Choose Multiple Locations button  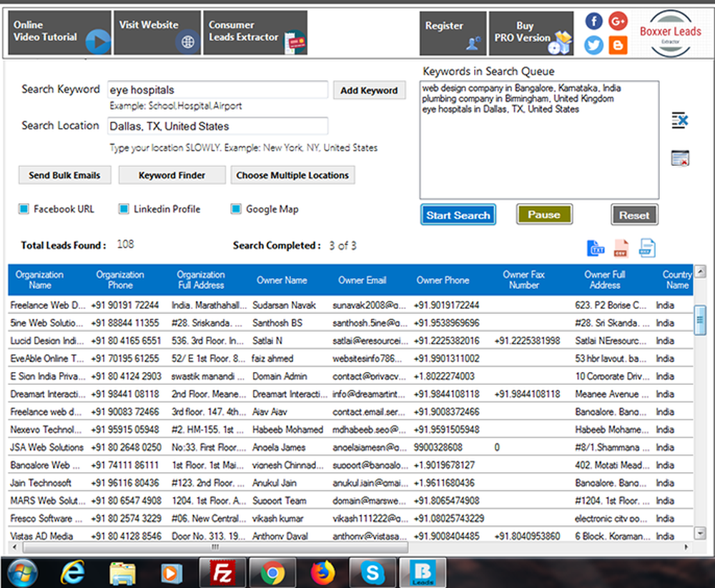292,175
